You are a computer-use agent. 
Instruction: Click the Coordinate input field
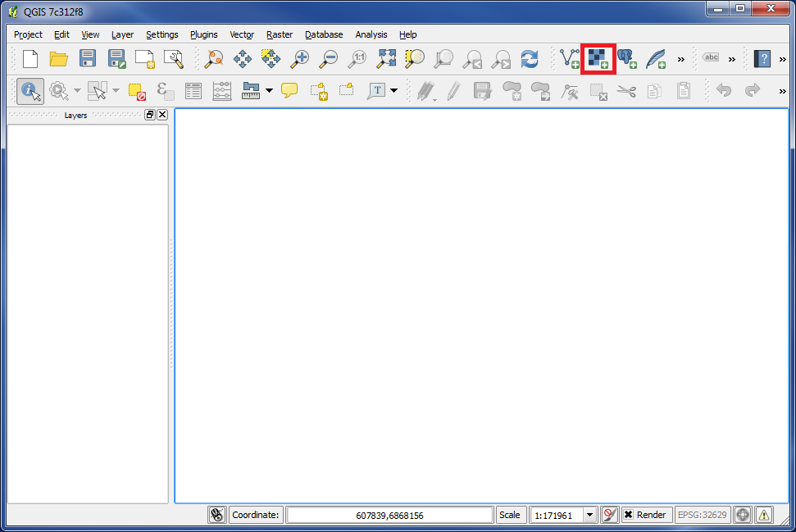(x=389, y=516)
